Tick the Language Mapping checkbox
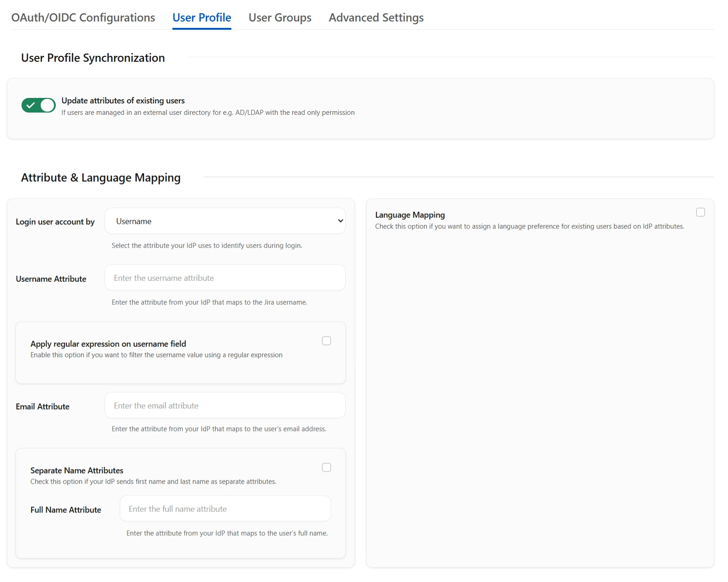This screenshot has width=728, height=582. tap(700, 212)
